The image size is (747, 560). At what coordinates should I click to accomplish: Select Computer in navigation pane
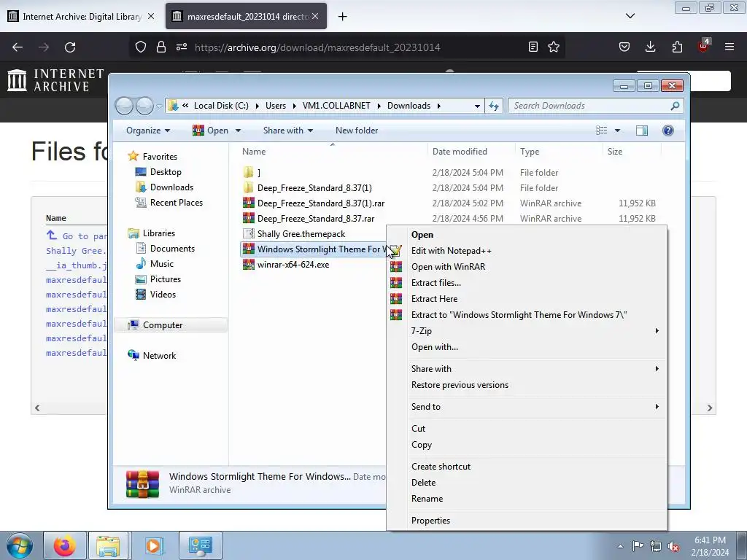coord(163,324)
